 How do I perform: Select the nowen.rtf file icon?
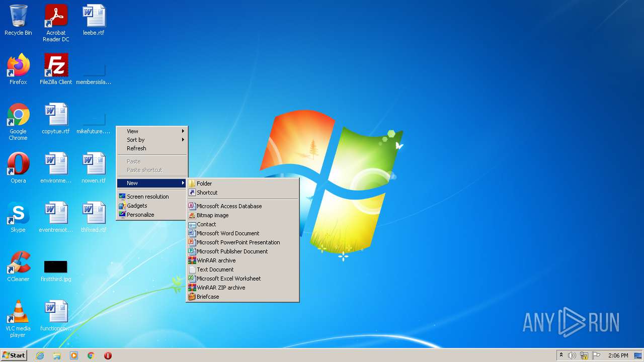pyautogui.click(x=94, y=168)
